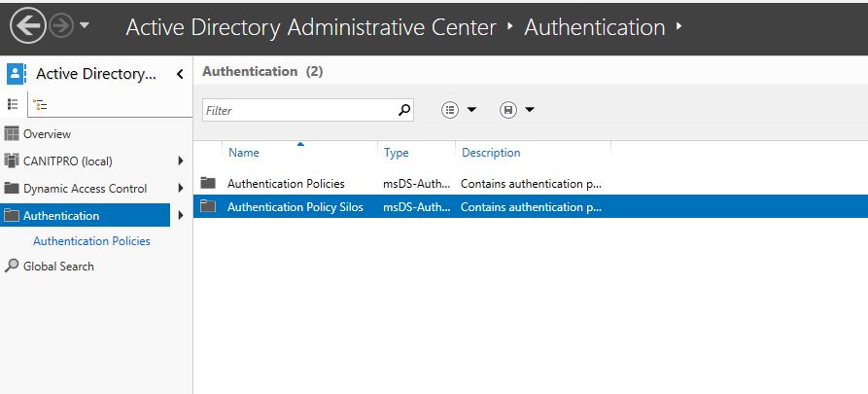Open Authentication Policies sidebar link
868x394 pixels.
click(x=91, y=241)
